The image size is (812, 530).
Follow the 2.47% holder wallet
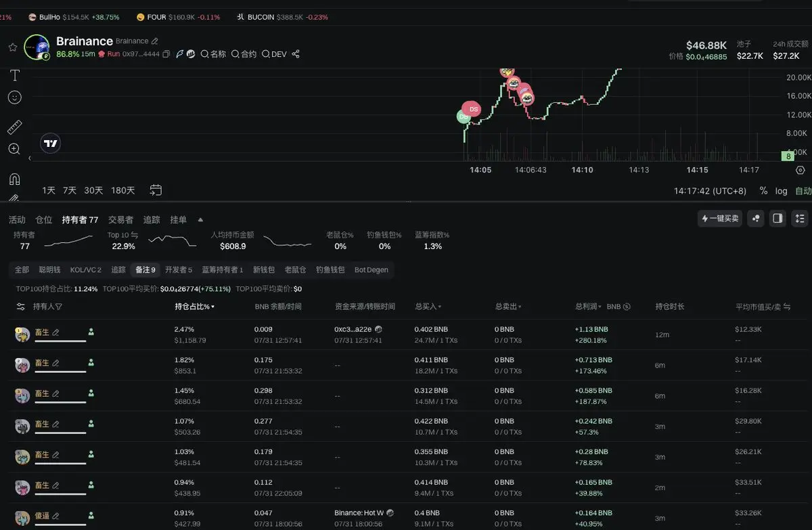(x=91, y=332)
